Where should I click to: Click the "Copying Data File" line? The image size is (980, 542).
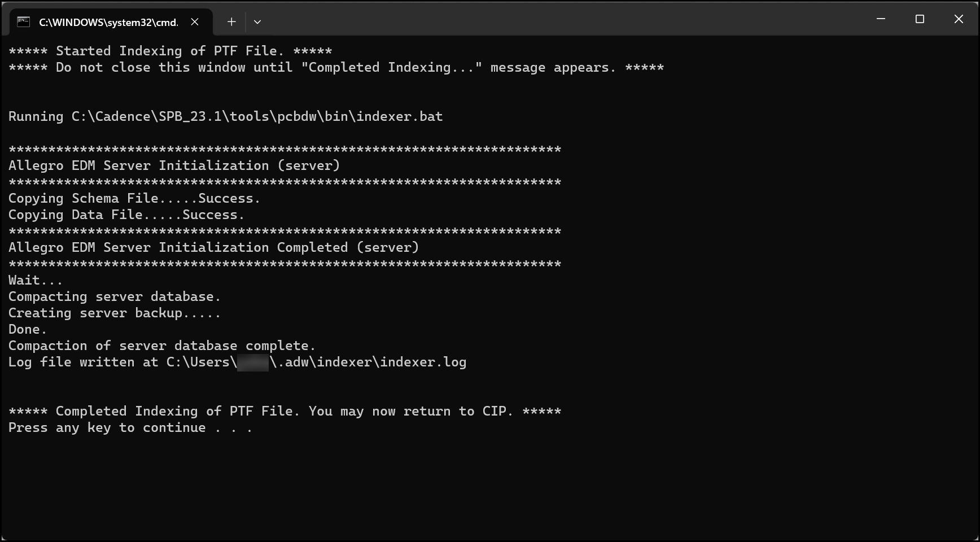pos(126,215)
